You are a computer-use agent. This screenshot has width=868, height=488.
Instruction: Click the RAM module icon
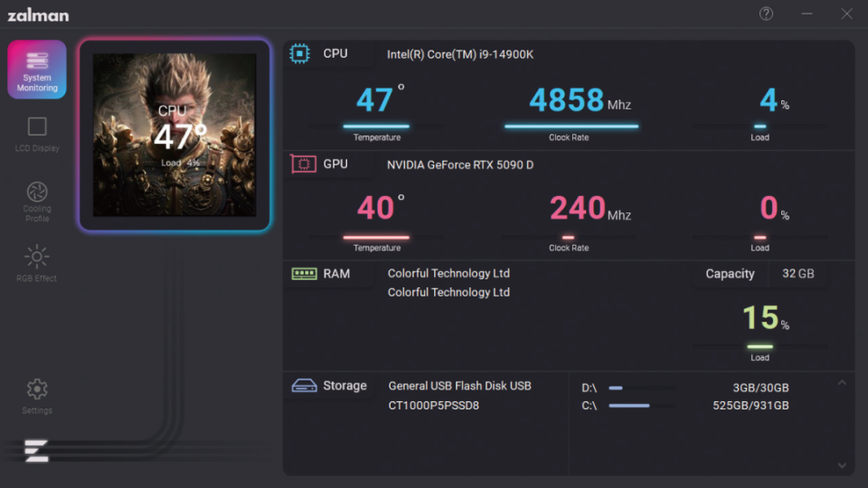click(304, 273)
